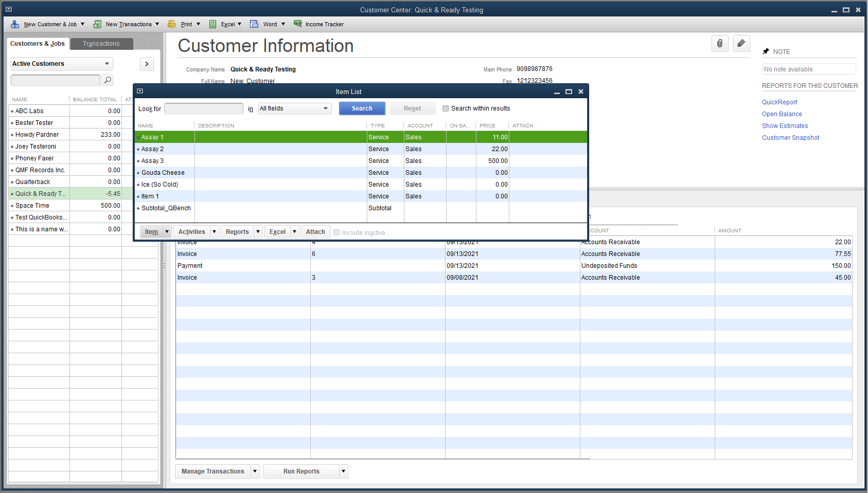Click the Manage Transactions button
Screen dimensions: 868x493
pos(213,471)
